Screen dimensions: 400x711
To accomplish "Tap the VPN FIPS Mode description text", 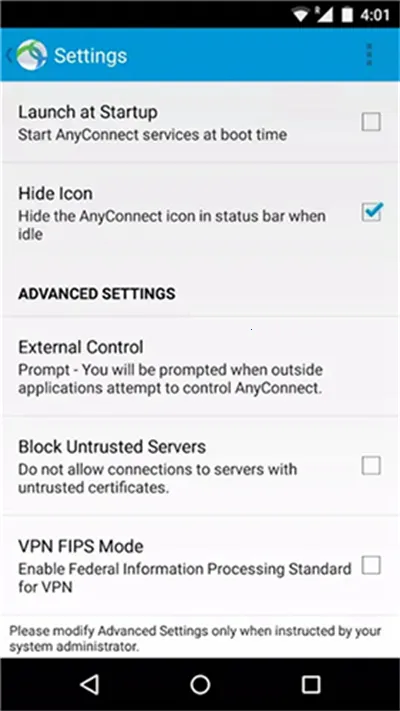I will tap(185, 578).
